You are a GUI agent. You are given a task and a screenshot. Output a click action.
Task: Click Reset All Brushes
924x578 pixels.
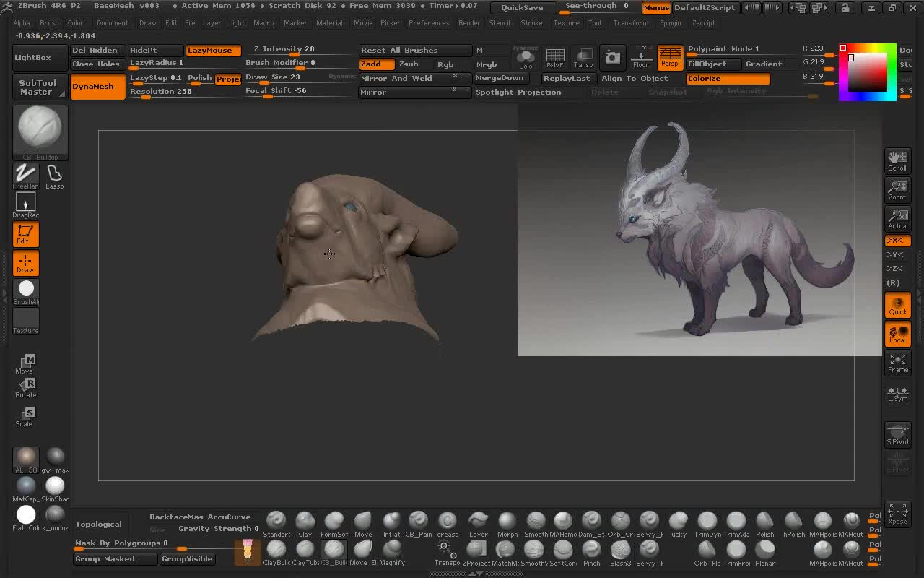click(x=415, y=50)
